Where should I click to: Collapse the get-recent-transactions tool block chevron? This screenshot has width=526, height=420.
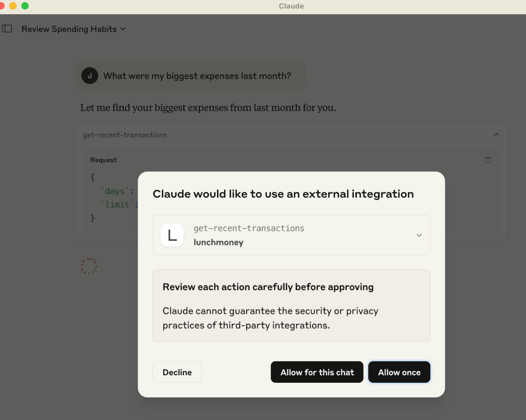[496, 135]
